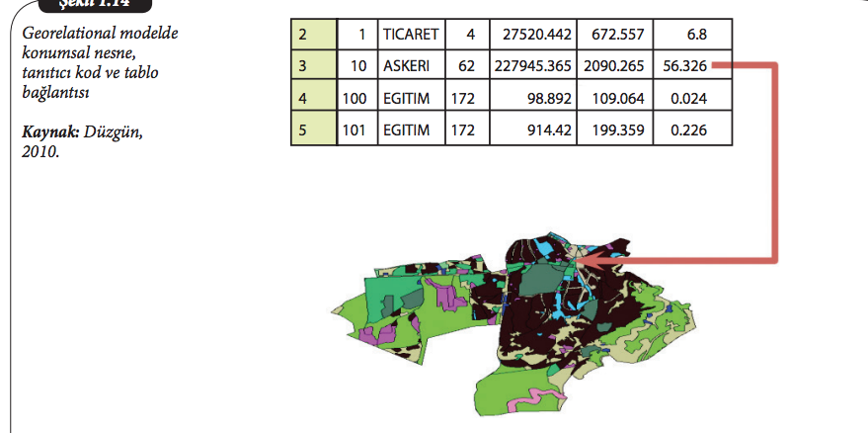Click the TICARET cell in the table
The width and height of the screenshot is (868, 433).
(x=411, y=35)
